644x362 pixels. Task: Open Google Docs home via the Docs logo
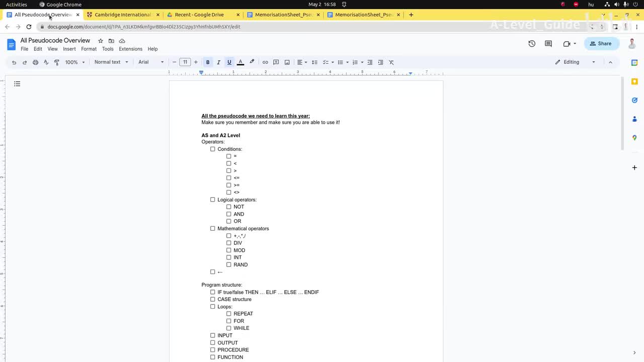[x=11, y=44]
